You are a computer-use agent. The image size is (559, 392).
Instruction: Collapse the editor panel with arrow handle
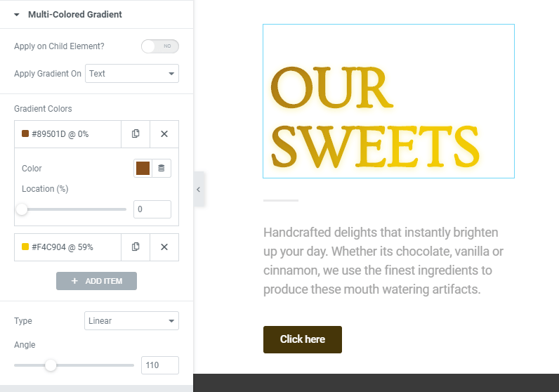[199, 189]
